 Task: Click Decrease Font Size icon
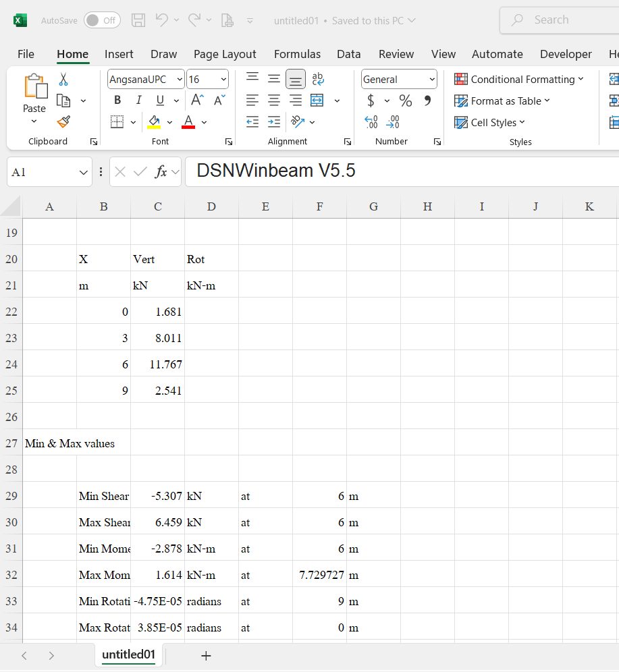coord(219,101)
